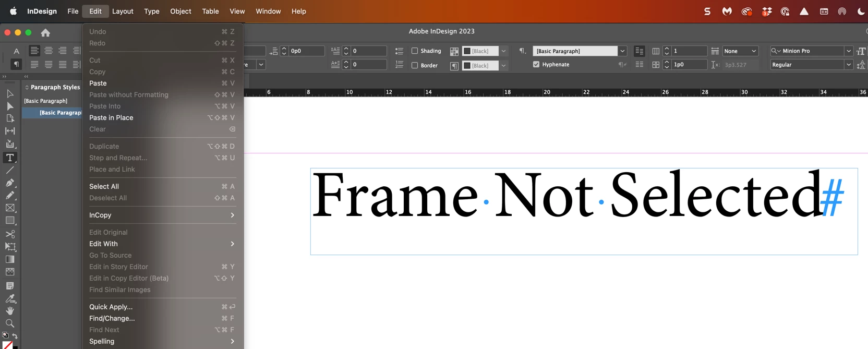Open the Type menu

click(x=152, y=11)
